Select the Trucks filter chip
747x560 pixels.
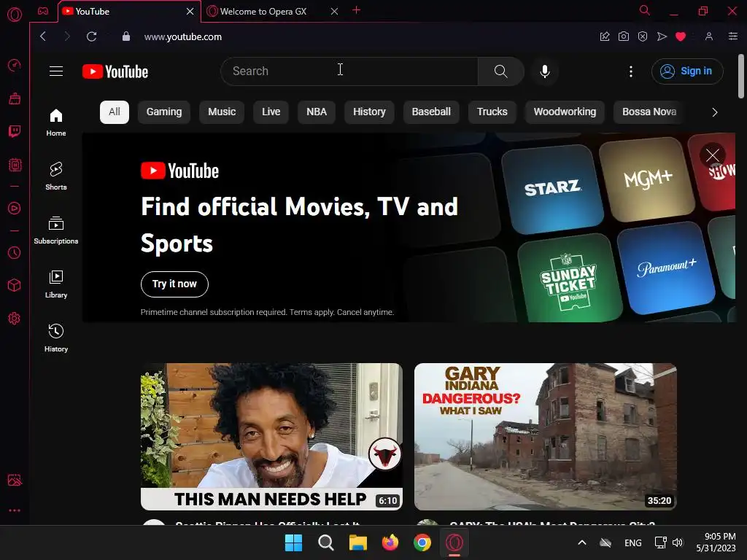(492, 112)
